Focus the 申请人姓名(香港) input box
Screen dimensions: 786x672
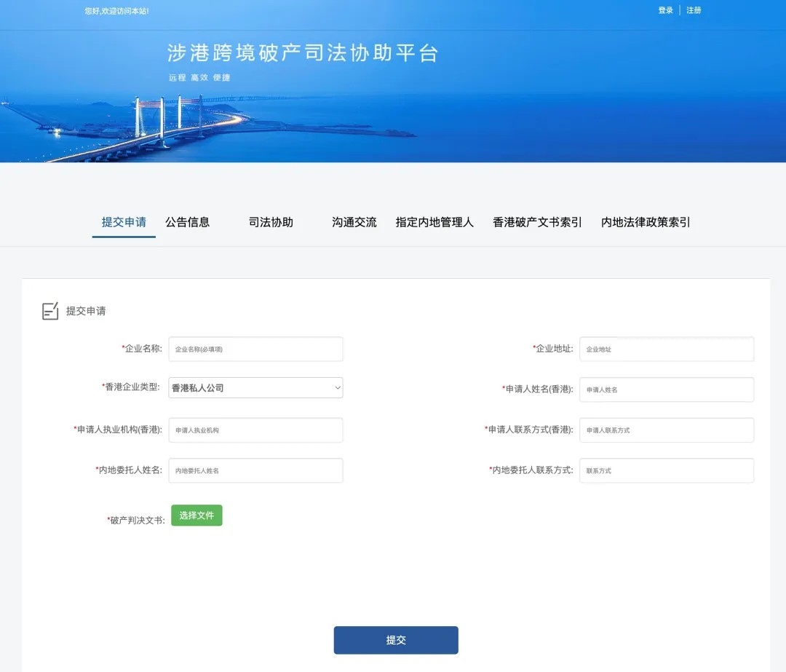666,390
